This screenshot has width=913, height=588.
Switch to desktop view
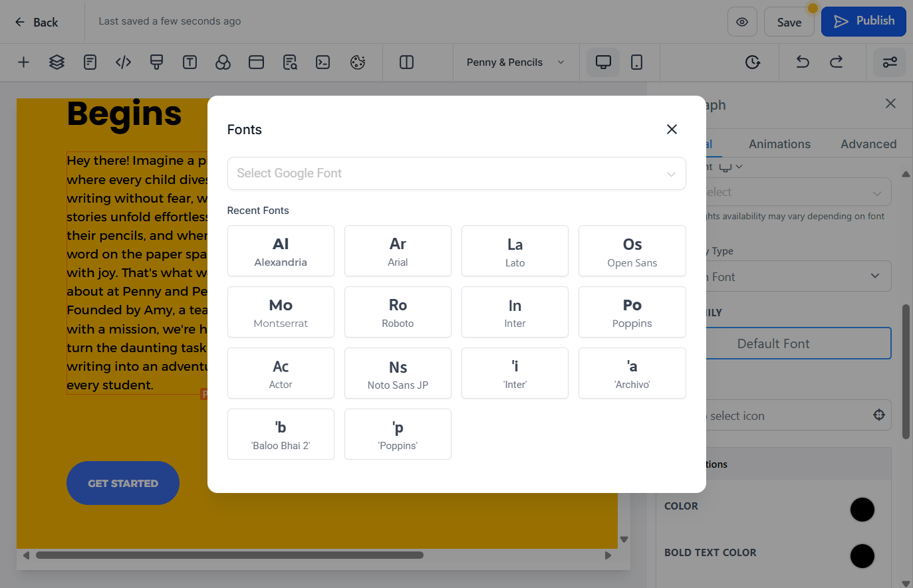pyautogui.click(x=603, y=62)
